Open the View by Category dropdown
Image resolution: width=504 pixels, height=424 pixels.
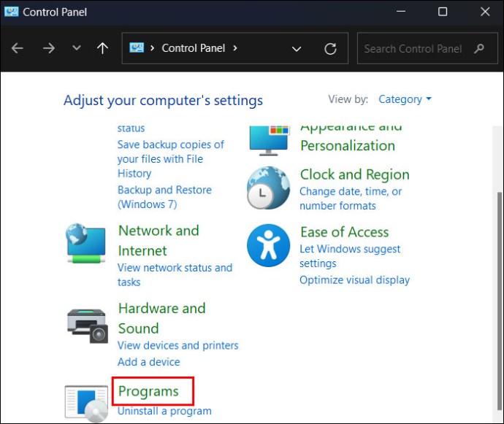(x=405, y=99)
